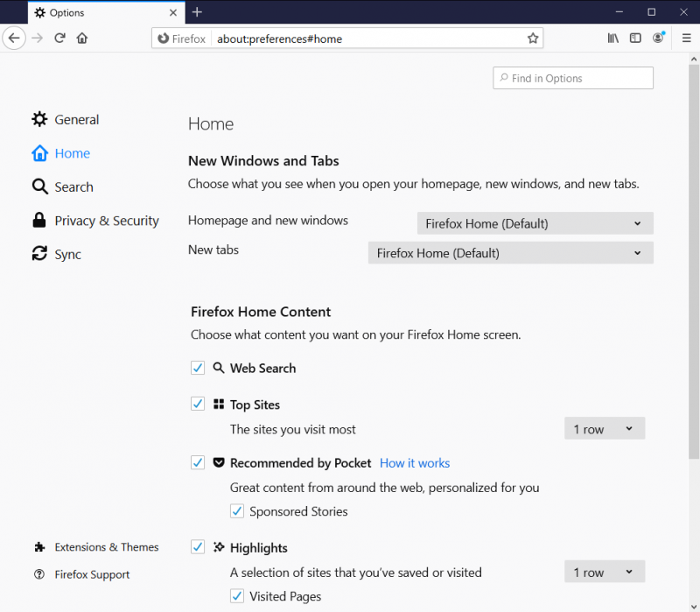
Task: Minimize the Firefox window
Action: [x=619, y=12]
